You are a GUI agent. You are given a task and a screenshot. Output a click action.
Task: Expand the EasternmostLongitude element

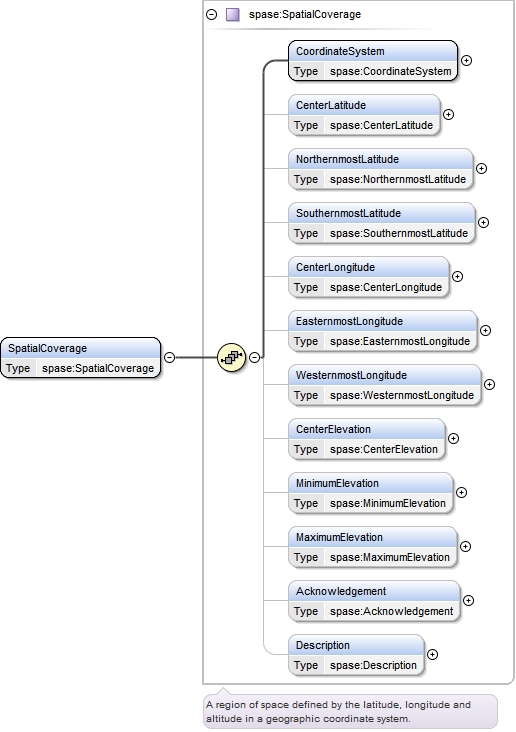click(485, 331)
